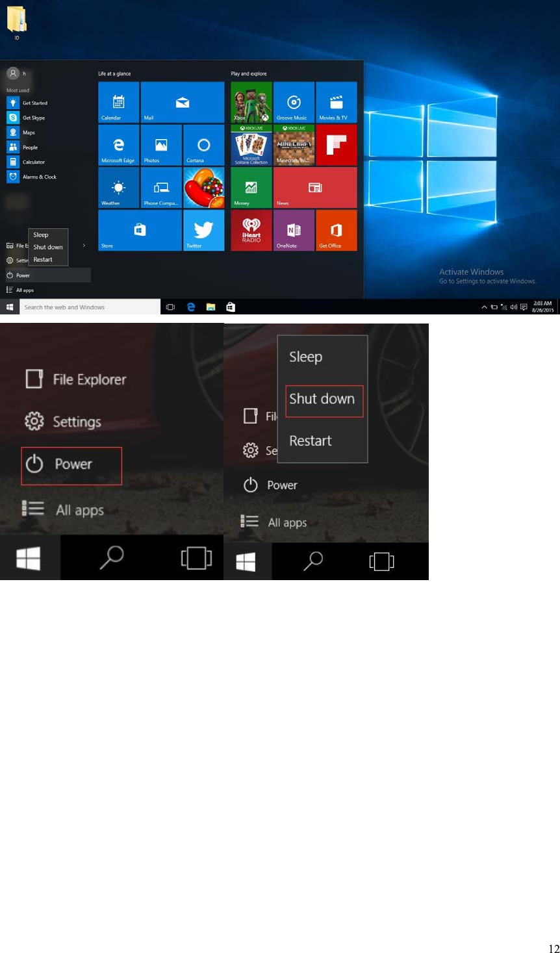Open Edge from the desktop taskbar
560x953 pixels.
point(190,307)
